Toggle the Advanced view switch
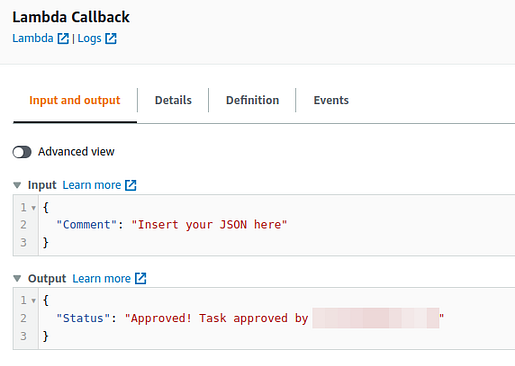Screen dimensions: 515x366 [22, 152]
